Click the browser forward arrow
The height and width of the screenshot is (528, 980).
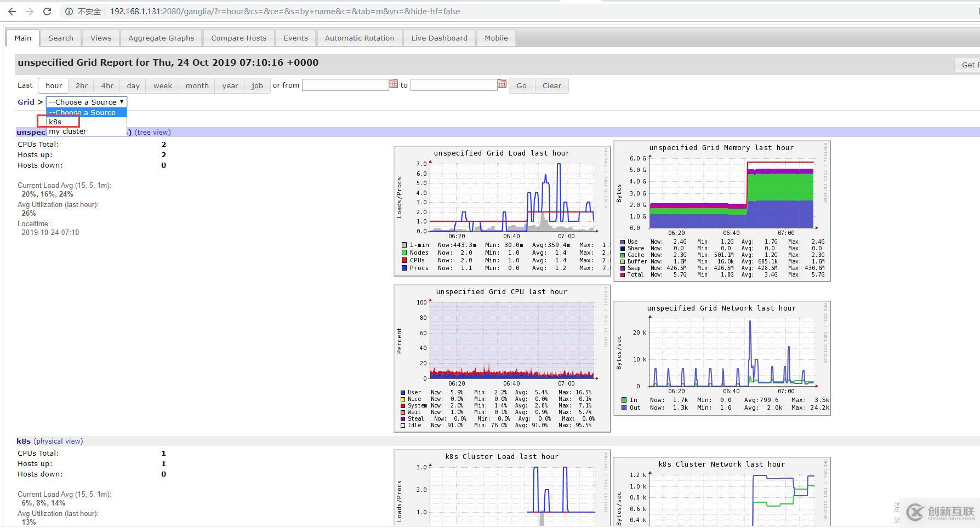pos(30,11)
